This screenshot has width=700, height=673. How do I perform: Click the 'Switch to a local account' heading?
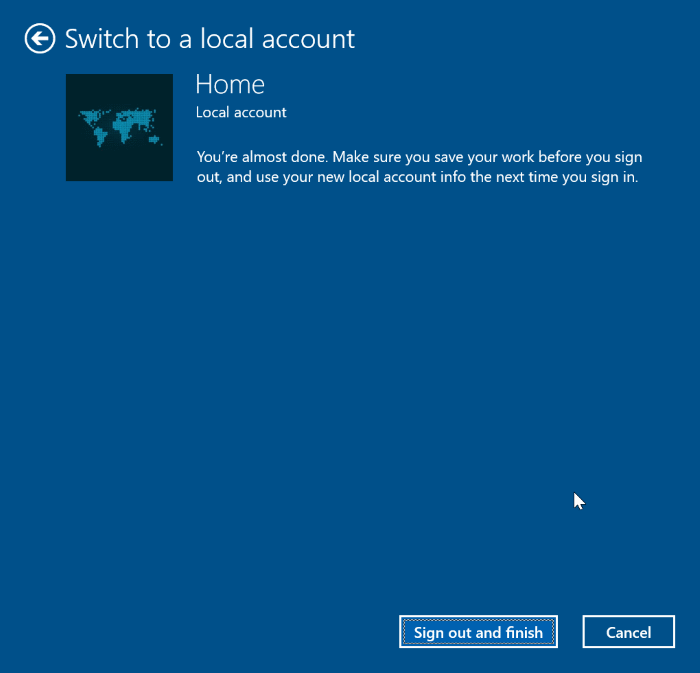pos(210,39)
